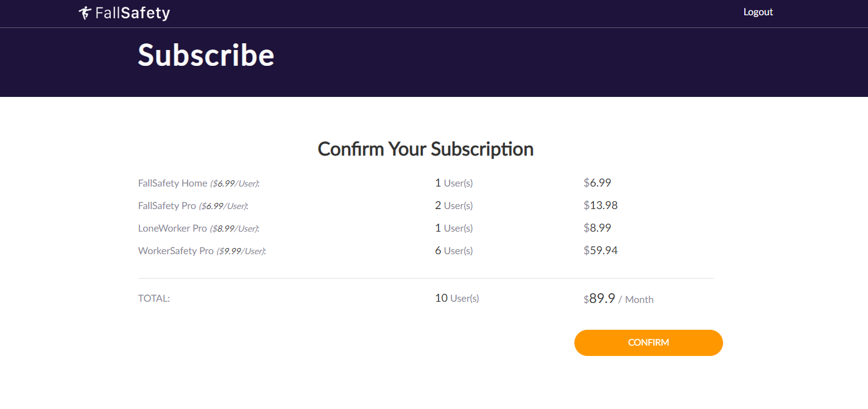This screenshot has height=409, width=868.
Task: Click the $89.9 / Month total
Action: tap(618, 299)
